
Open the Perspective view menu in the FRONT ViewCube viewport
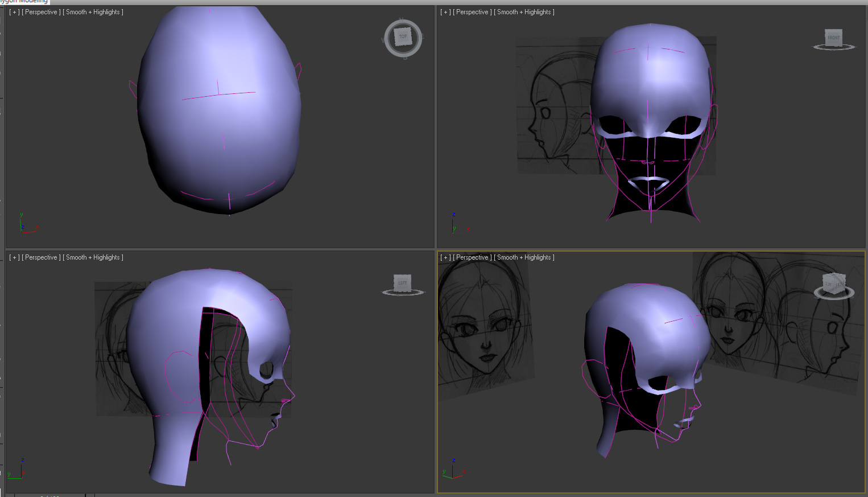click(472, 12)
